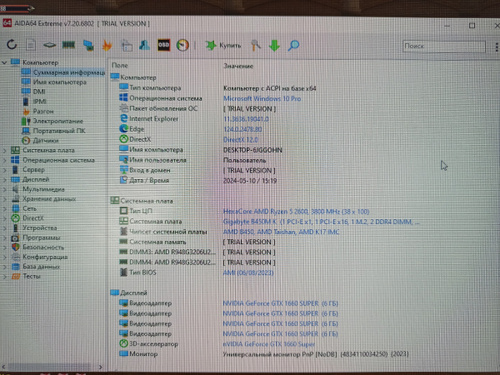Click the sidebar horizontal scrollbar right arrow
The height and width of the screenshot is (375, 500).
point(101,367)
